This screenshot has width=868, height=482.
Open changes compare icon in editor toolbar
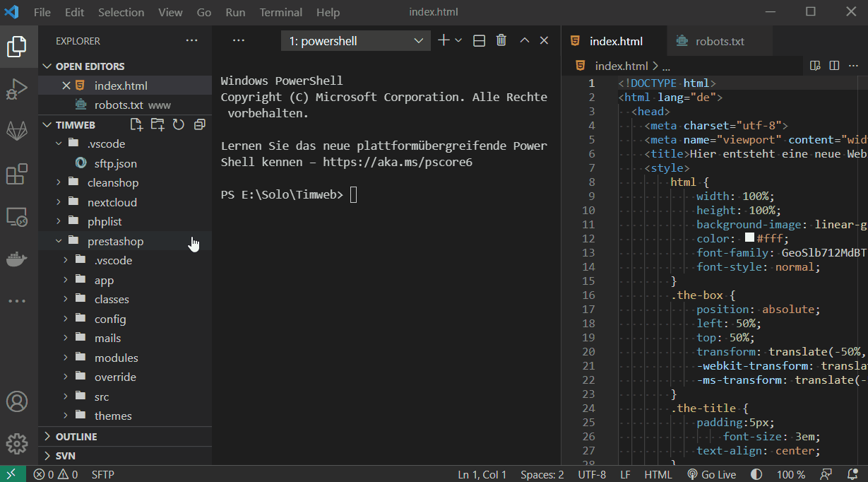point(815,66)
